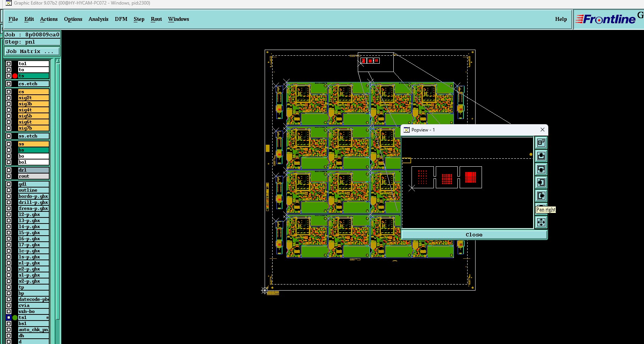
Task: Open the Actions dropdown menu
Action: (x=49, y=19)
